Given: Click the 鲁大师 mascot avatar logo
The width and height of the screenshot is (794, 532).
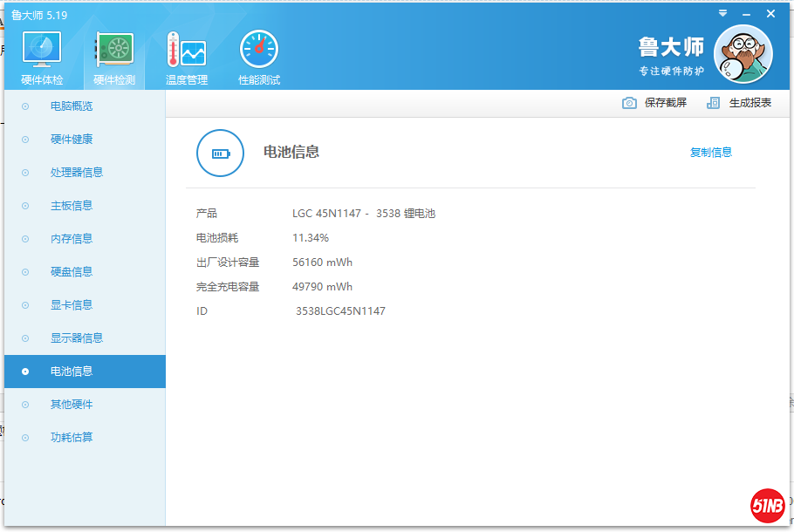Looking at the screenshot, I should pyautogui.click(x=743, y=53).
